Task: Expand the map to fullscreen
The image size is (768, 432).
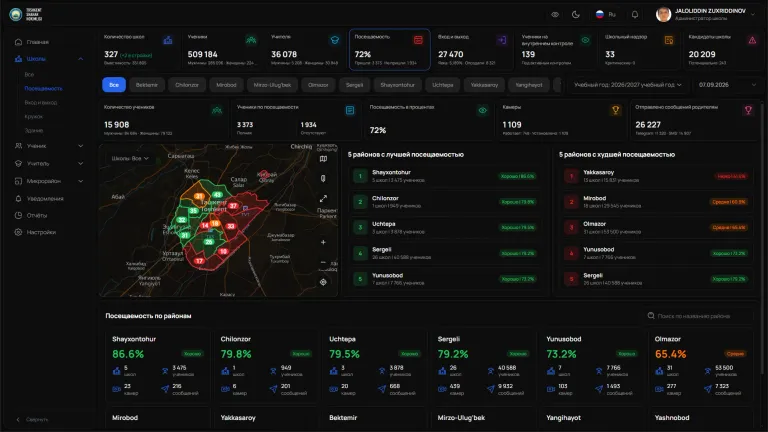Action: click(323, 199)
